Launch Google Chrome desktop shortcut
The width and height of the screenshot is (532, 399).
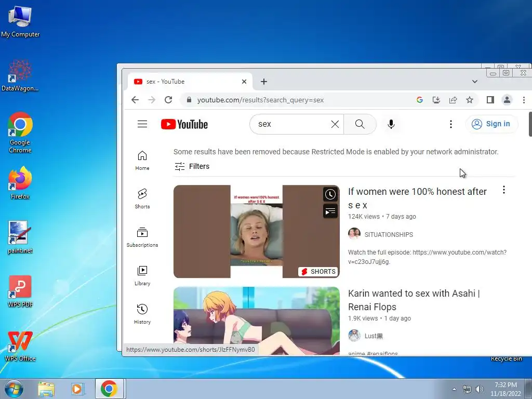(x=20, y=132)
